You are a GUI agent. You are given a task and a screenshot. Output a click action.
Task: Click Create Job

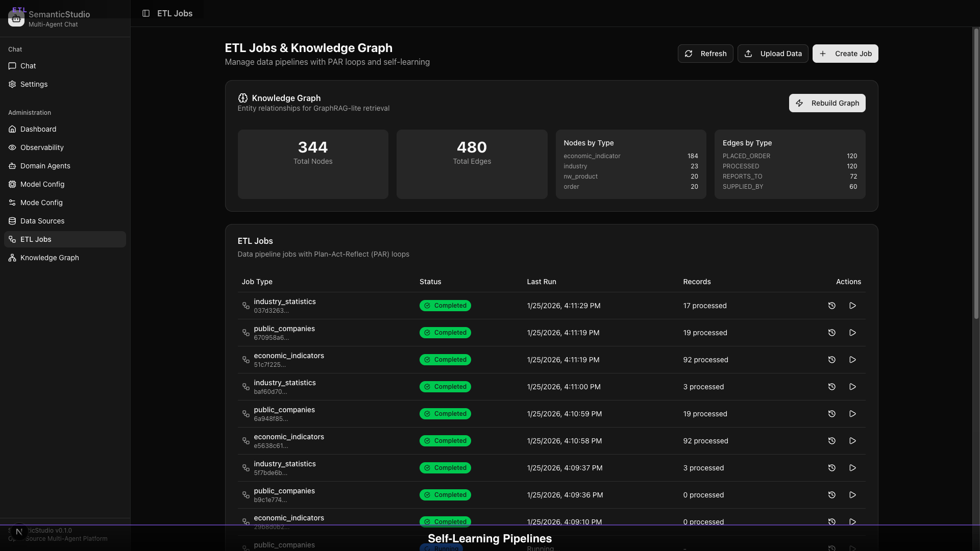pyautogui.click(x=845, y=54)
